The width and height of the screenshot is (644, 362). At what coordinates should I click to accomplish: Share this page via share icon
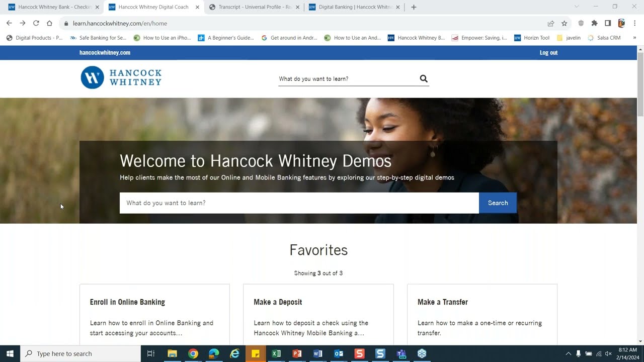point(551,23)
